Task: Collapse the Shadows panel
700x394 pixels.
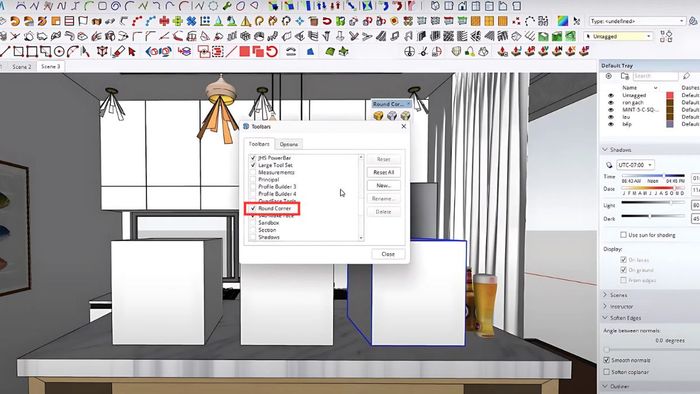Action: [x=605, y=150]
